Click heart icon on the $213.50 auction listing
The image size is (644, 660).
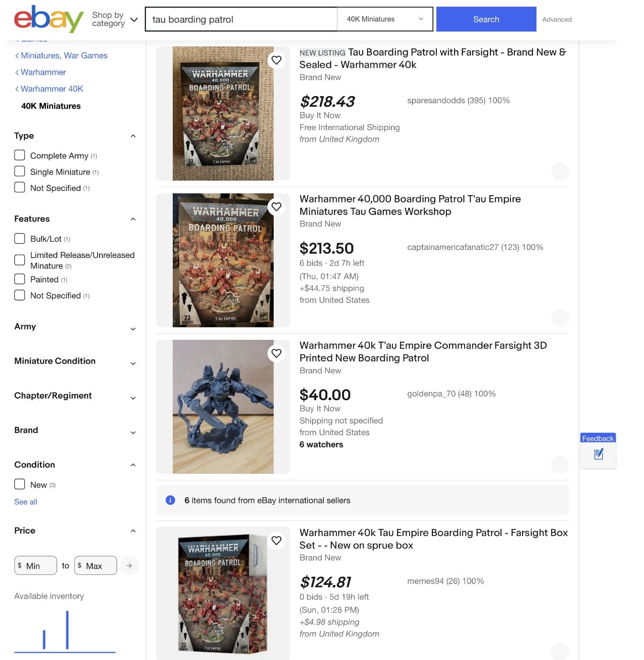(276, 206)
